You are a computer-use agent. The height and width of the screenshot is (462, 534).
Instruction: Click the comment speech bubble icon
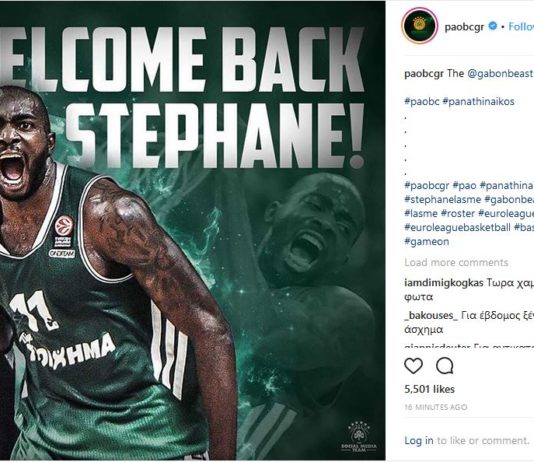coord(445,366)
